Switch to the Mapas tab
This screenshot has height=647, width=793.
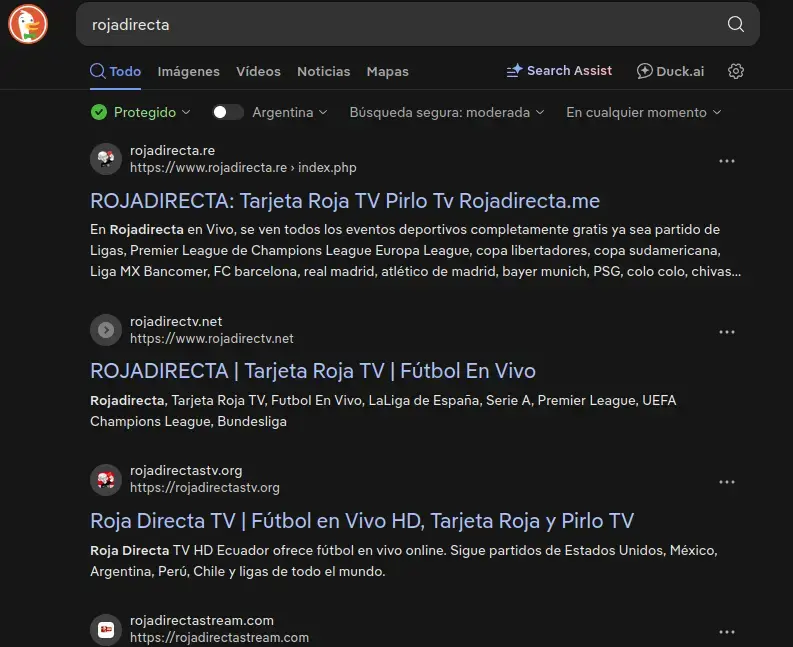(x=387, y=71)
